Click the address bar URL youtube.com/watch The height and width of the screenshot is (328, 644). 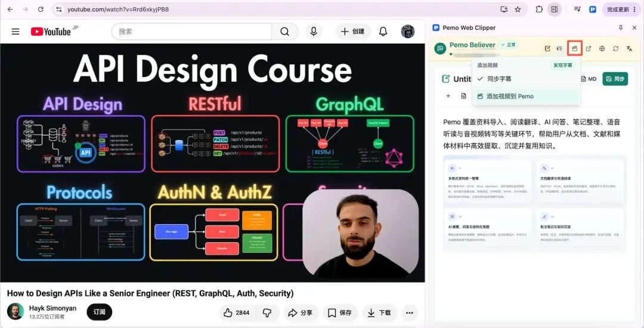pyautogui.click(x=118, y=9)
